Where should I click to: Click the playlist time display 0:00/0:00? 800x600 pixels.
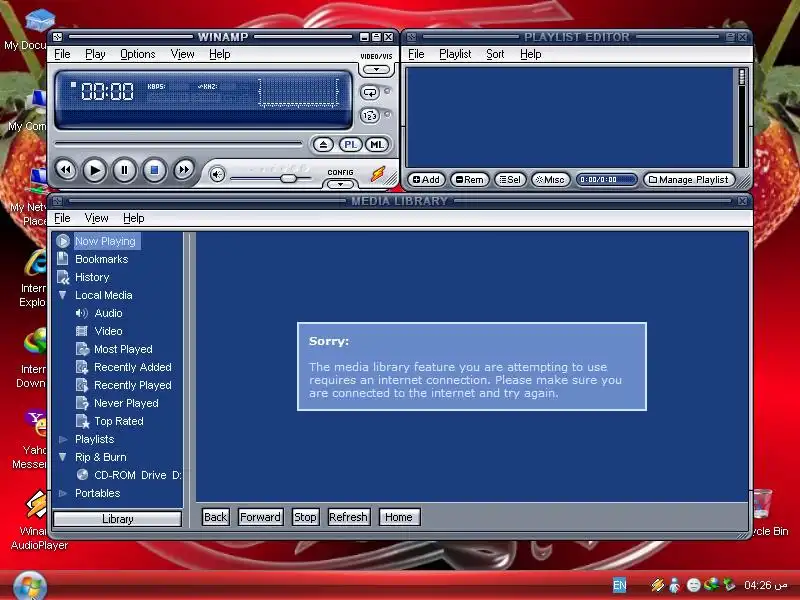click(x=606, y=180)
